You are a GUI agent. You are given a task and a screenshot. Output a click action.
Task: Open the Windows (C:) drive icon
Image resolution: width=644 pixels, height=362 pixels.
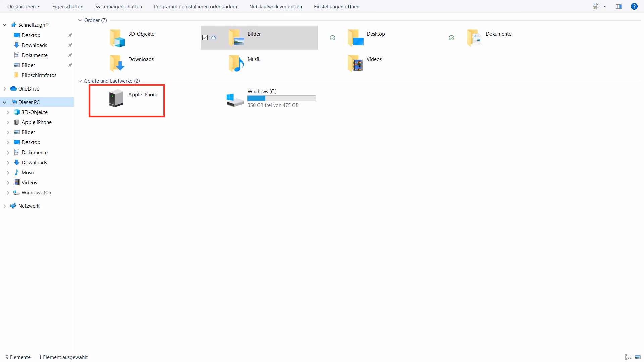pos(235,100)
